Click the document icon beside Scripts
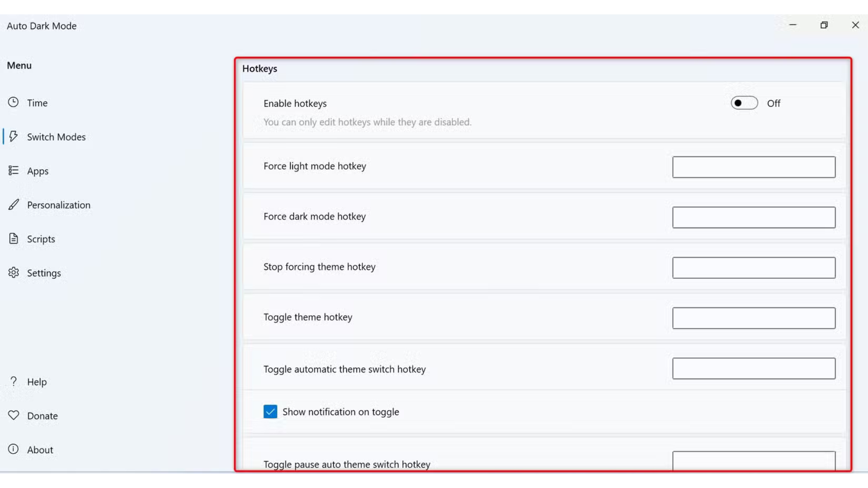This screenshot has height=488, width=868. click(x=14, y=239)
